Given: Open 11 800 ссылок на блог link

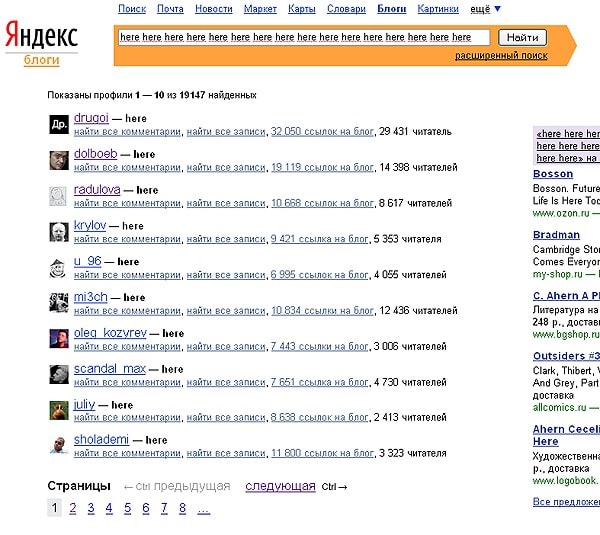Looking at the screenshot, I should point(322,453).
